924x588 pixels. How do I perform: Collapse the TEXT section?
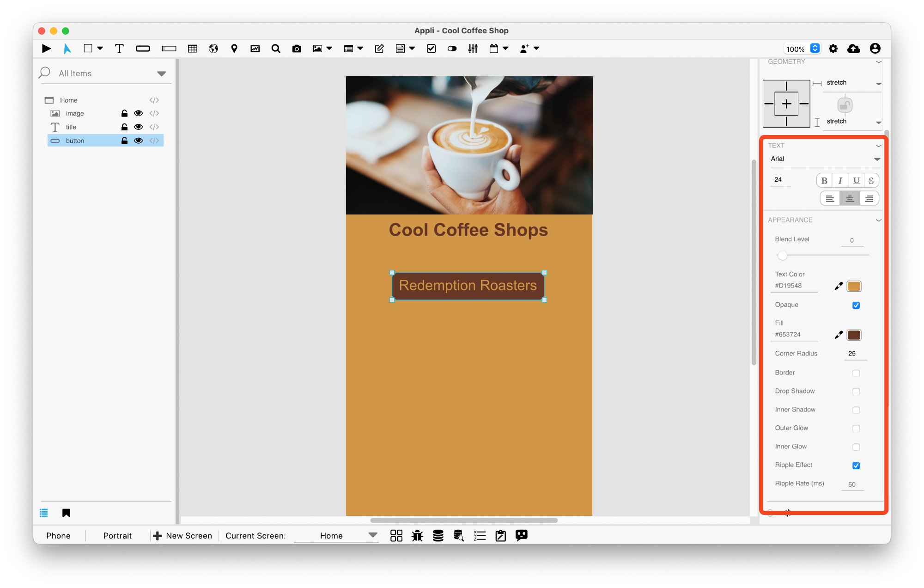coord(878,146)
